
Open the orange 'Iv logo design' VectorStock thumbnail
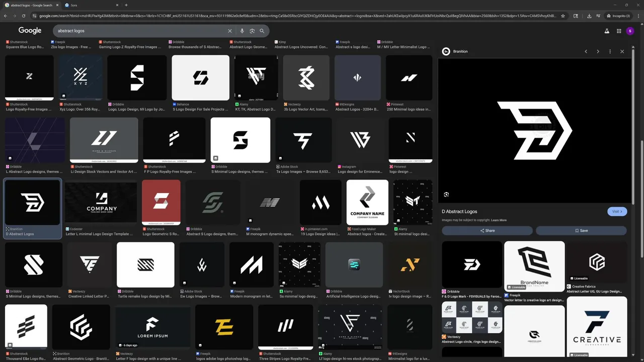(410, 264)
